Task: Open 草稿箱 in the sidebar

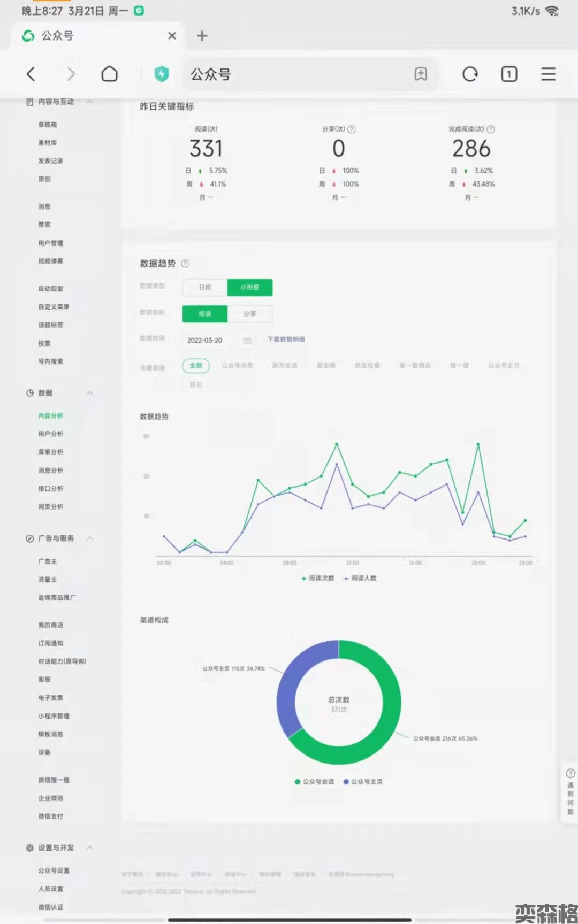Action: click(x=47, y=125)
